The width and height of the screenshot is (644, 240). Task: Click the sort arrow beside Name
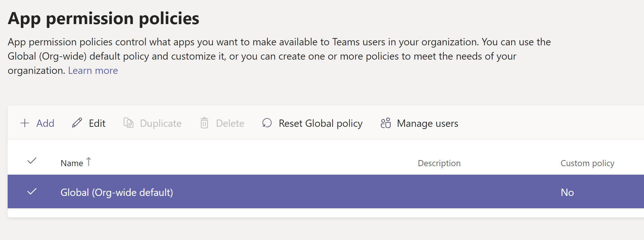point(89,162)
